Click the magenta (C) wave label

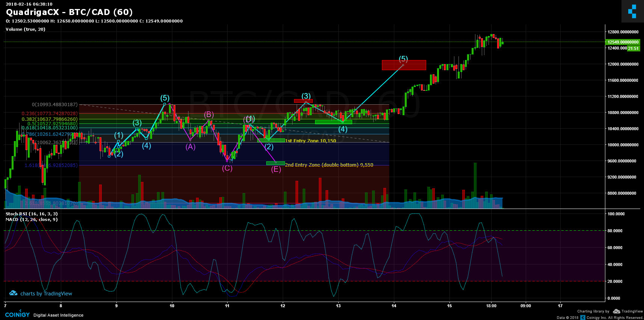pyautogui.click(x=227, y=168)
